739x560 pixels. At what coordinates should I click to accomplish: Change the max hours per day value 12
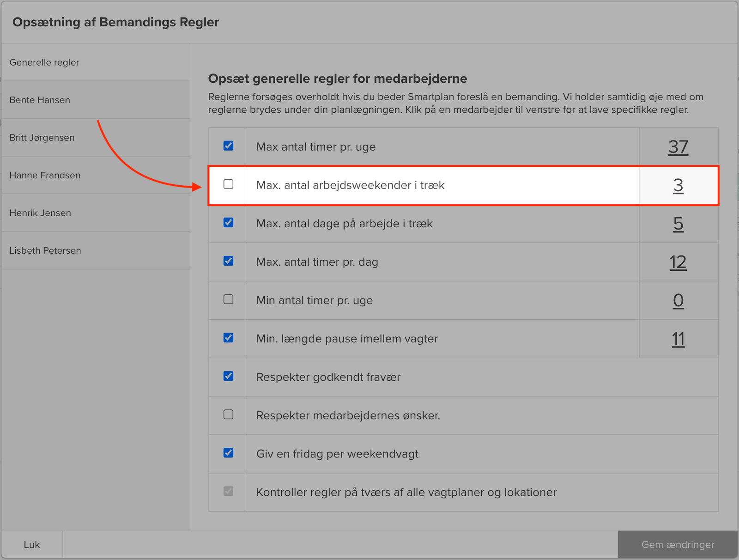[x=678, y=262]
